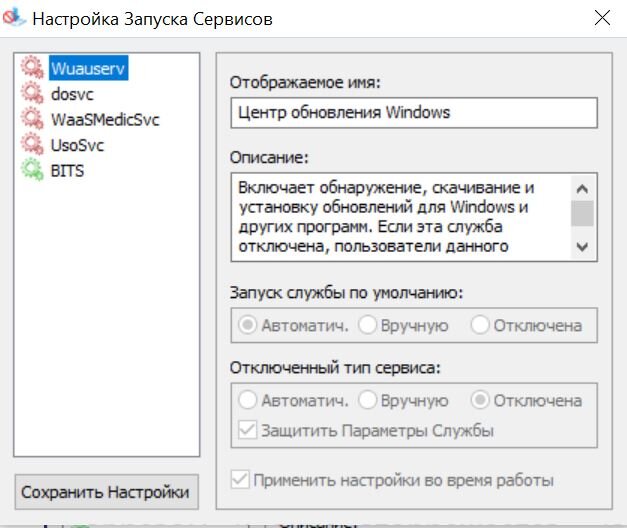Click the Отображаемое имя text field

[x=414, y=112]
